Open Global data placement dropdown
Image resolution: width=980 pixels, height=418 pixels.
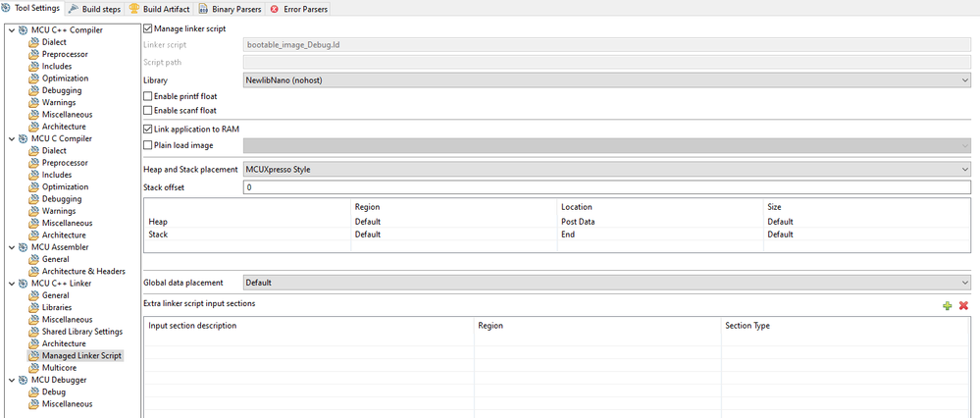[606, 283]
